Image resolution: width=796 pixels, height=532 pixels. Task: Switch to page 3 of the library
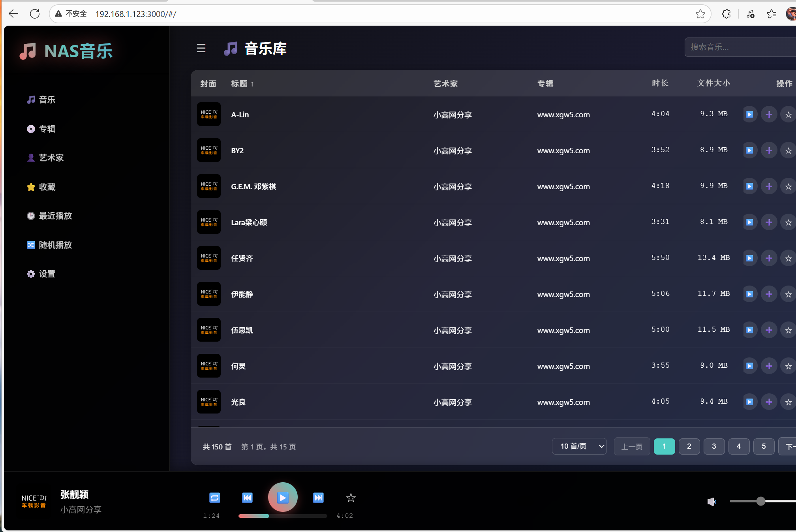[x=714, y=446]
